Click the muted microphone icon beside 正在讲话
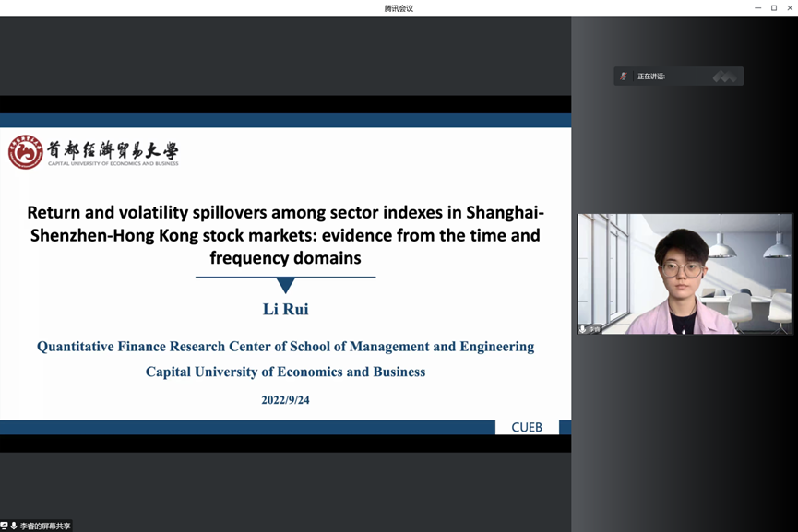The height and width of the screenshot is (532, 798). tap(624, 77)
